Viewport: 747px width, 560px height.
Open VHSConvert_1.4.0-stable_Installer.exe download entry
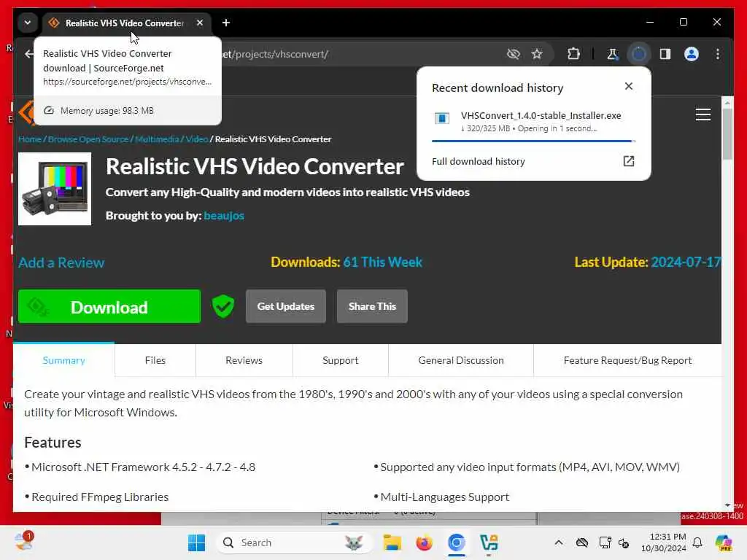(533, 122)
